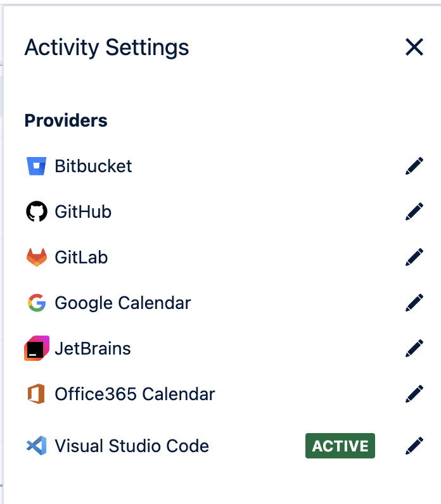Close the Activity Settings panel
This screenshot has width=441, height=504.
pyautogui.click(x=414, y=47)
